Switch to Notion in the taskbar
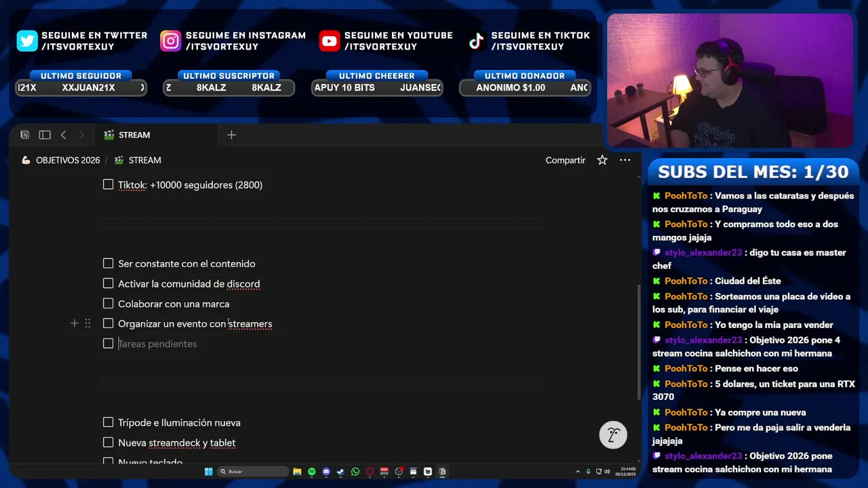 tap(442, 472)
